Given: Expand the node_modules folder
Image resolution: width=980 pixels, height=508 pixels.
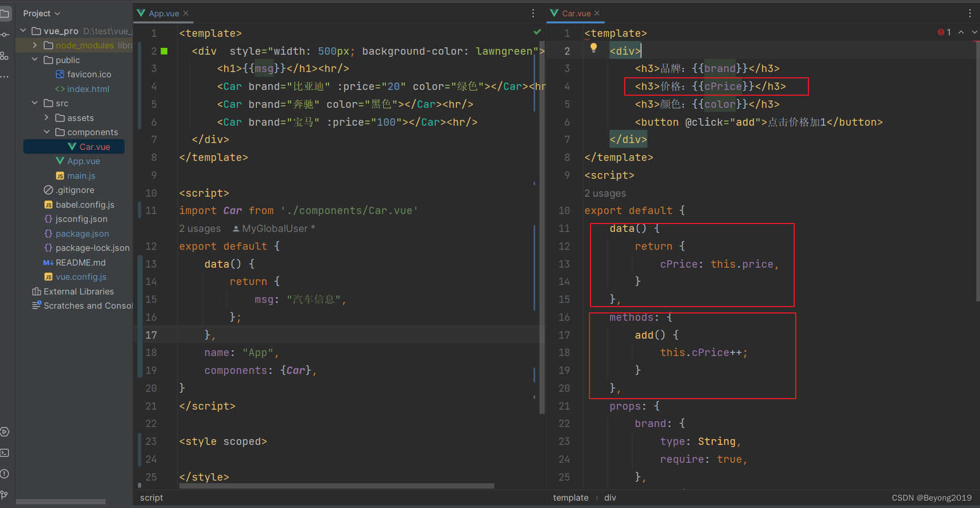Looking at the screenshot, I should pos(35,45).
